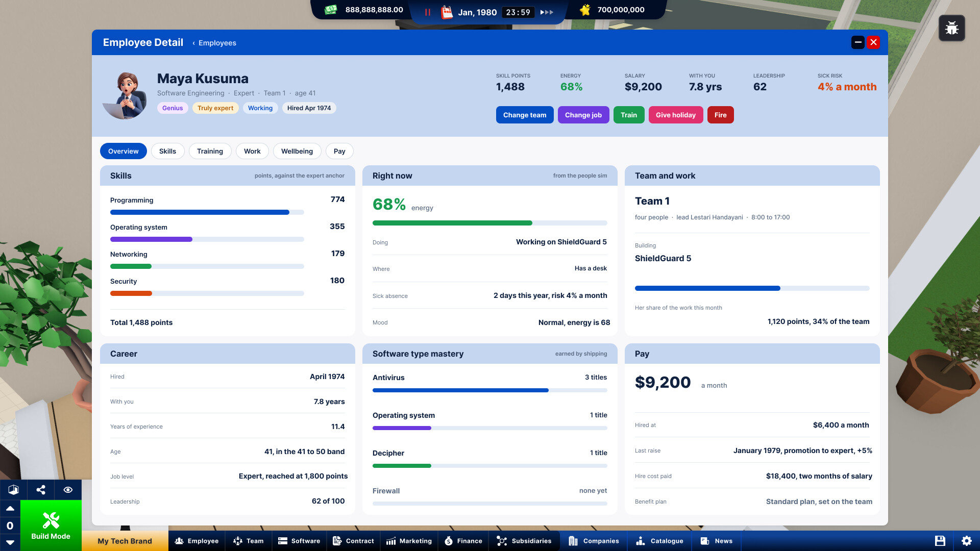Click the gold star reputation icon
This screenshot has height=551, width=980.
(x=585, y=10)
